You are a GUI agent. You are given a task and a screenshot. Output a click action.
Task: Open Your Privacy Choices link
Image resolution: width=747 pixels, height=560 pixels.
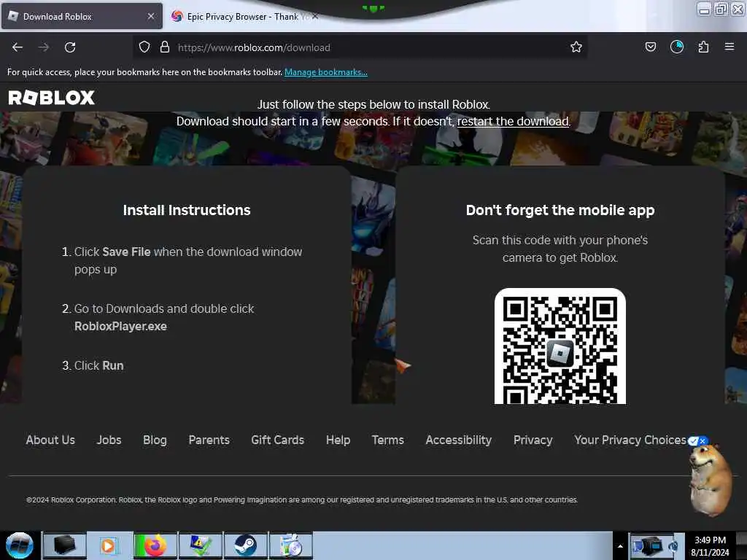coord(630,440)
